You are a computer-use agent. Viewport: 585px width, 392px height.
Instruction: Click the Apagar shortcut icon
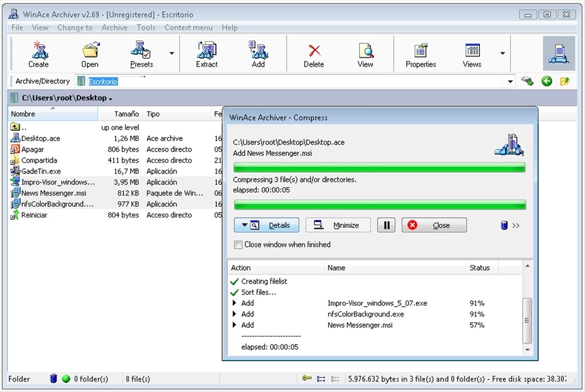point(15,149)
